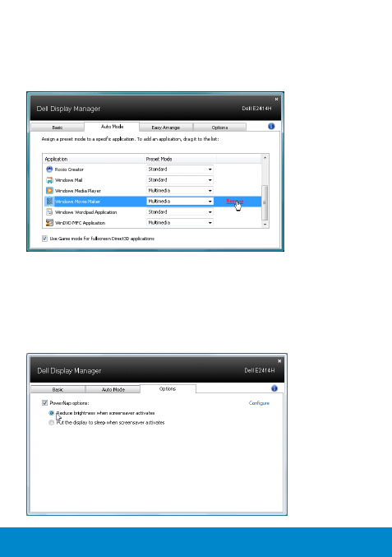
Task: Toggle Use Game mode for fullscreen Direct3D checkbox
Action: 44,239
